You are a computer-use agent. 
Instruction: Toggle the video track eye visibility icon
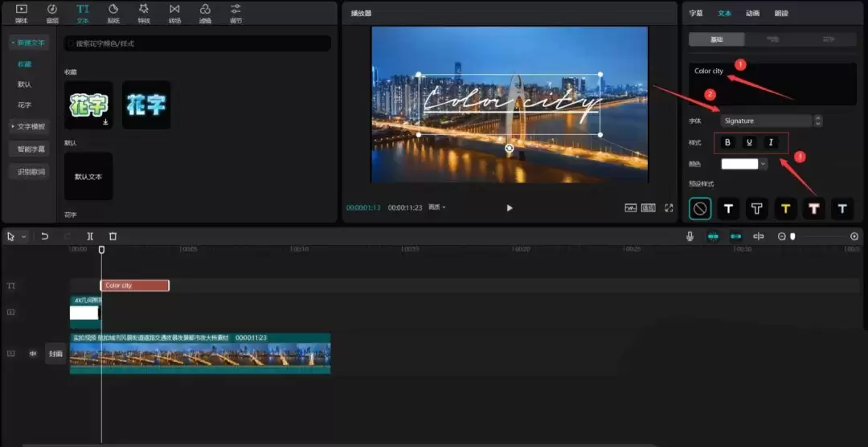(34, 353)
